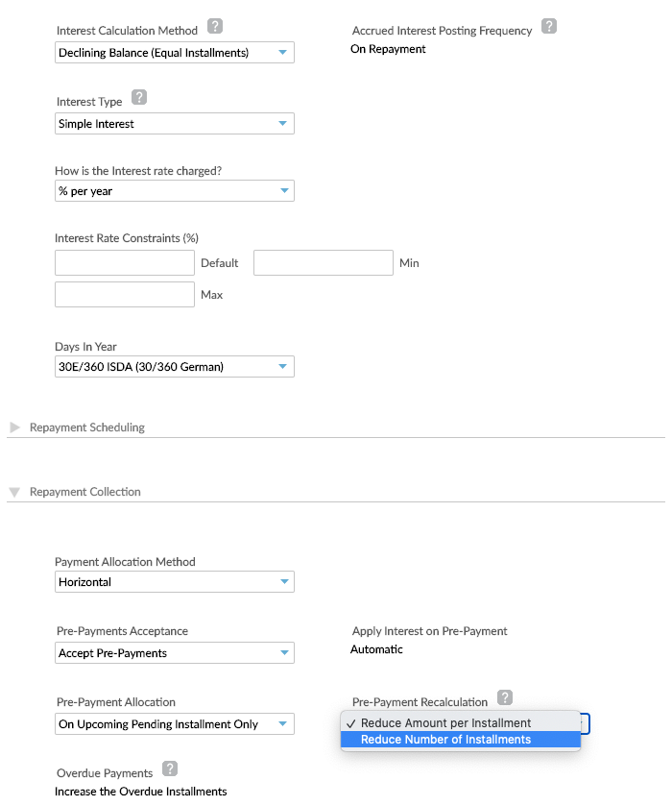Click the help icon beside Pre-Payment Recalculation
672x805 pixels.
pos(505,698)
